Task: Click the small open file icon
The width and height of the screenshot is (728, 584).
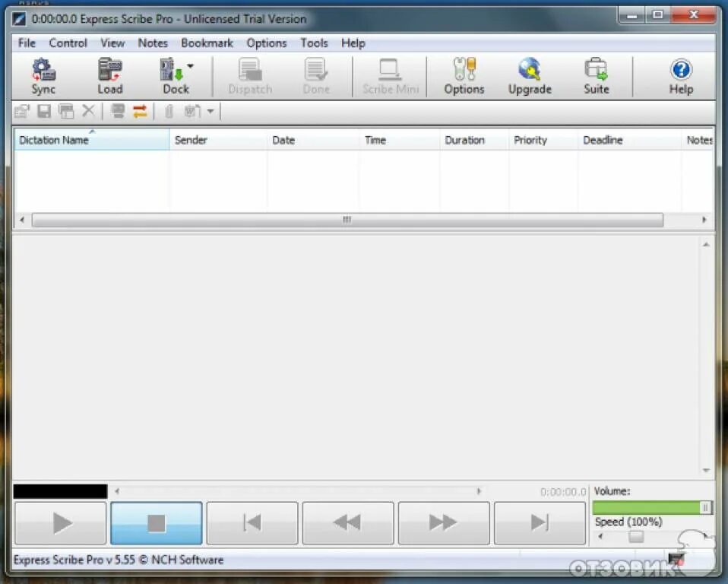Action: coord(22,112)
